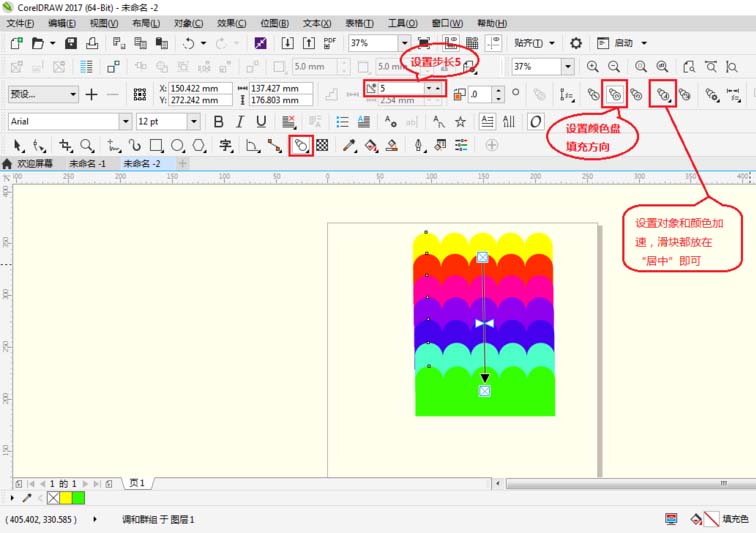Select the Rectangle tool

[x=156, y=145]
